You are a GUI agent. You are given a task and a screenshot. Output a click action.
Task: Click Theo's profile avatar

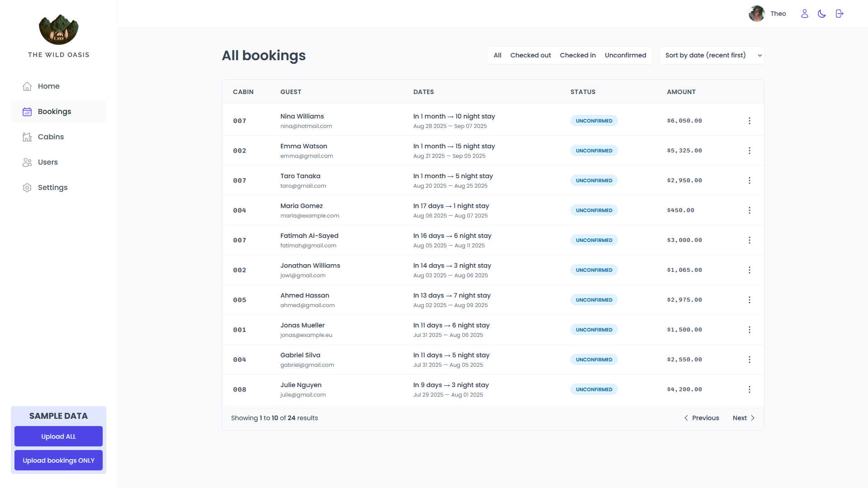(x=756, y=14)
